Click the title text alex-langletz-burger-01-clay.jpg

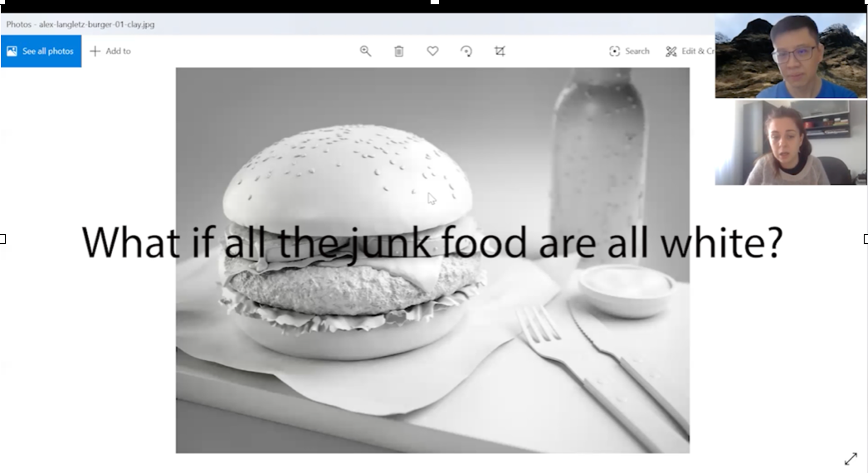tap(96, 24)
